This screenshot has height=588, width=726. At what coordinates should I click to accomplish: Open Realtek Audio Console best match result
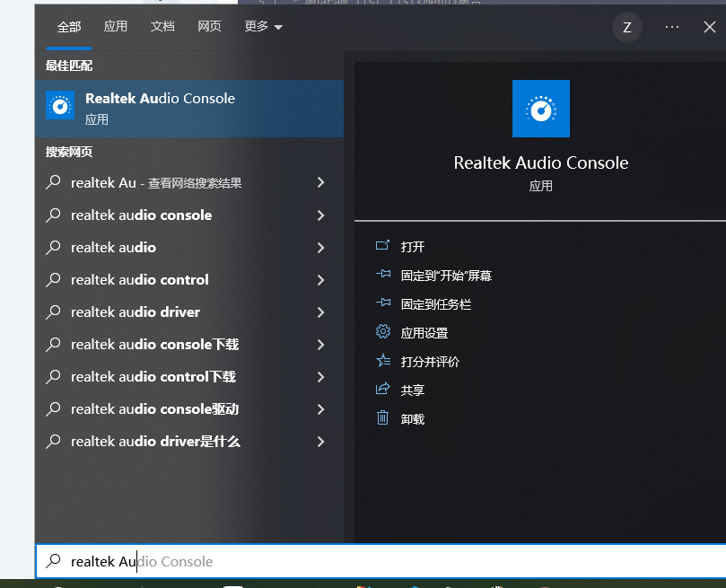tap(189, 109)
